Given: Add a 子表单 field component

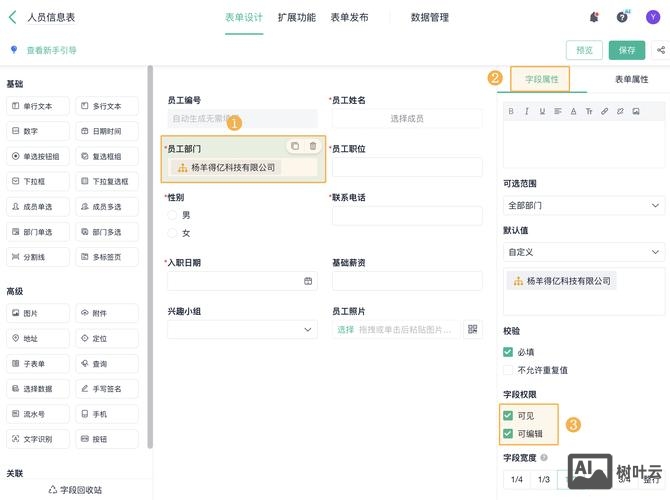Looking at the screenshot, I should click(38, 364).
